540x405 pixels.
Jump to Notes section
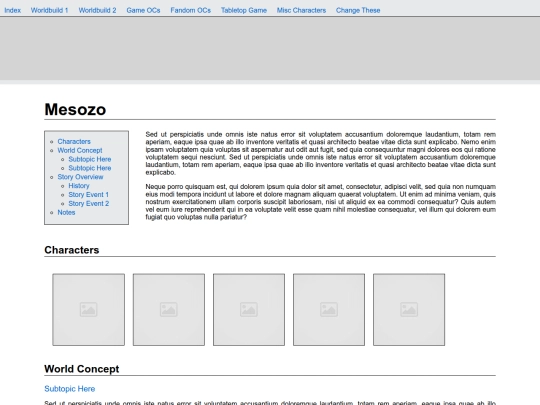pyautogui.click(x=66, y=212)
